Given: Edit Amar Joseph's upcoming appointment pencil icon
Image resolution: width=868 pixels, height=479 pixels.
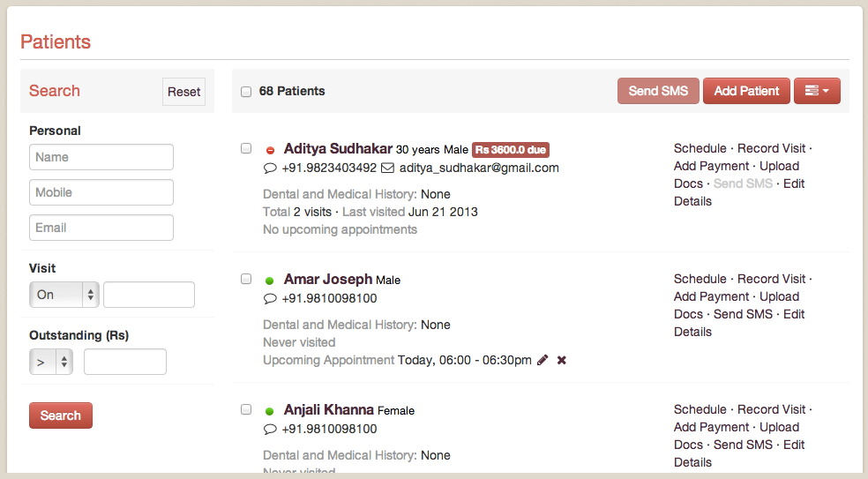Looking at the screenshot, I should (542, 360).
